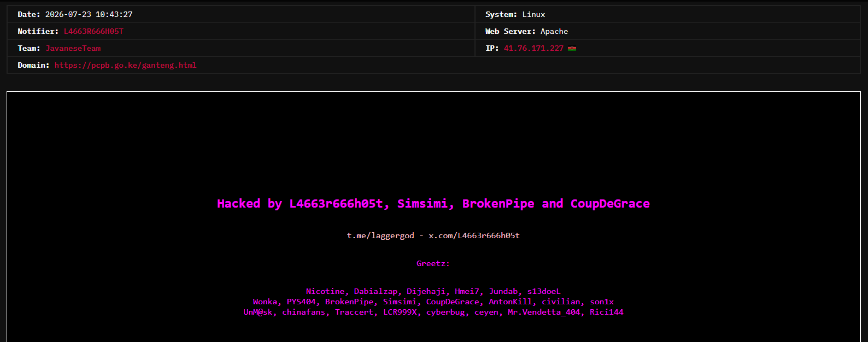Click the Kenya flag icon next to the IP
The width and height of the screenshot is (868, 342).
[572, 49]
